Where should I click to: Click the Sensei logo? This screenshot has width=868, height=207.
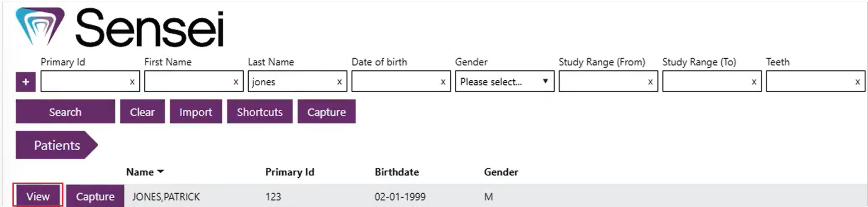tap(120, 27)
